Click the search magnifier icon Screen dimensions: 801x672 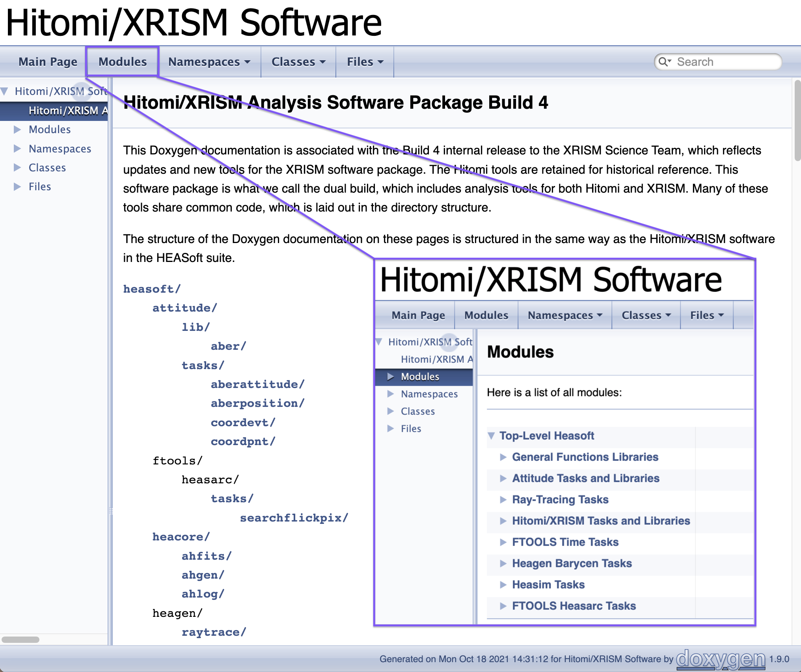(x=664, y=62)
